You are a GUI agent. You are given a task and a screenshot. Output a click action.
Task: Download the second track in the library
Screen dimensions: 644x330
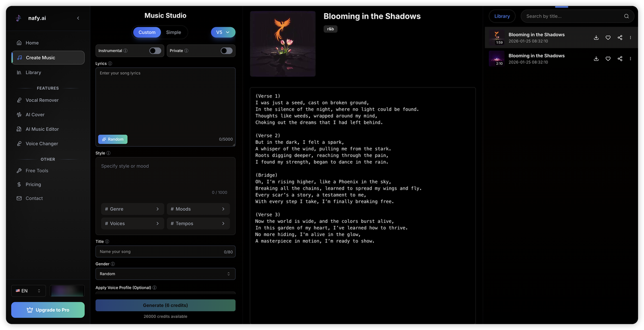pos(596,59)
